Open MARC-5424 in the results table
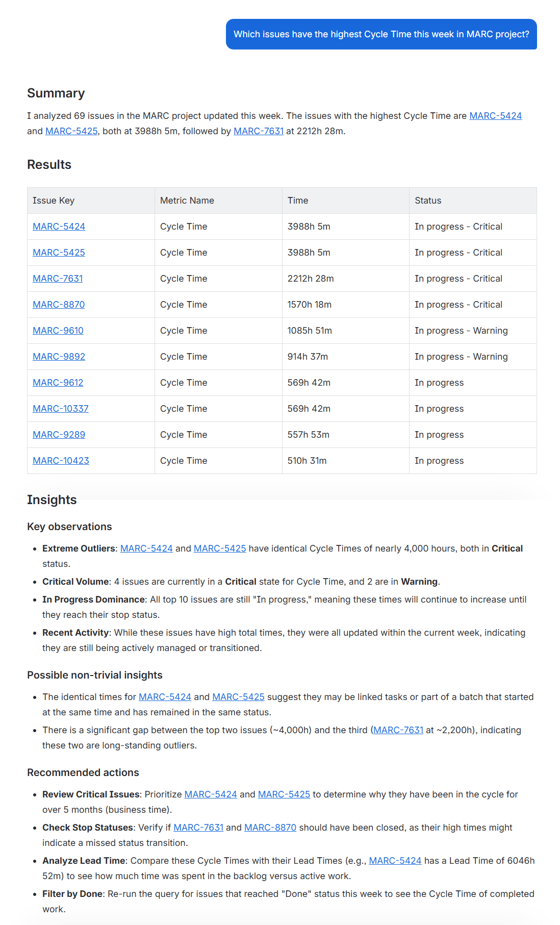560x925 pixels. (59, 227)
